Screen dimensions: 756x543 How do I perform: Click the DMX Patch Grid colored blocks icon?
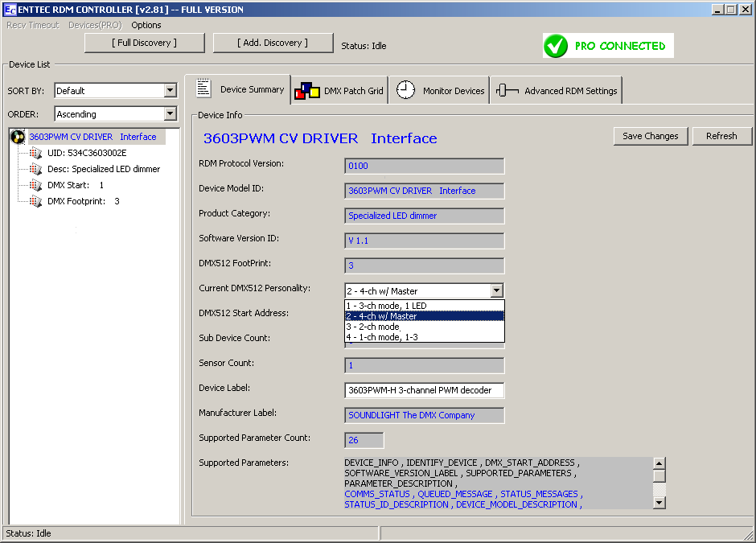click(306, 91)
